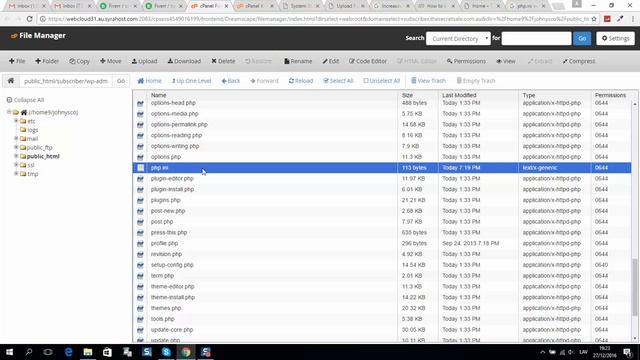Click the blue search Go button
The width and height of the screenshot is (640, 360).
coord(582,38)
